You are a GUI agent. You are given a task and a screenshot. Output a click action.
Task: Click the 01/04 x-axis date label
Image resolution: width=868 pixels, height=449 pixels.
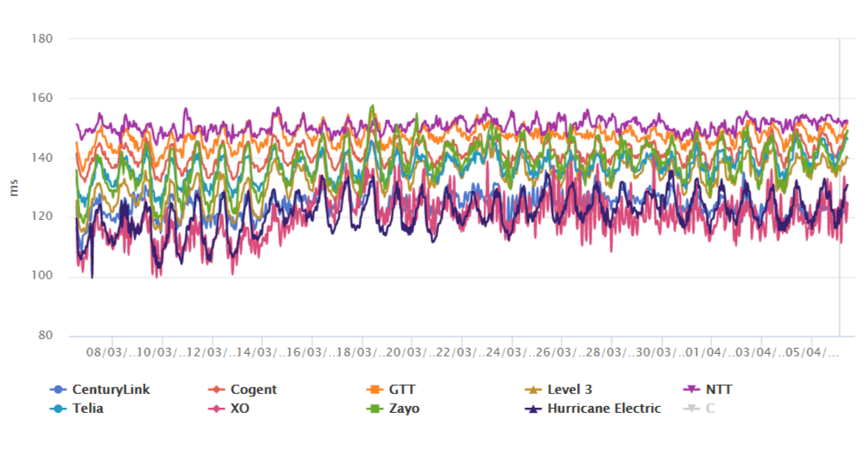[710, 352]
